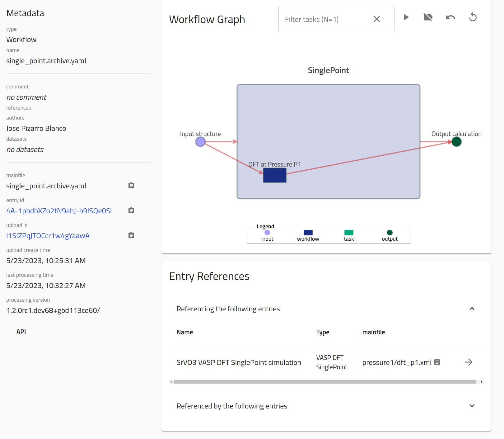The image size is (504, 439).
Task: Copy the entry id with clipboard icon
Action: pyautogui.click(x=131, y=210)
